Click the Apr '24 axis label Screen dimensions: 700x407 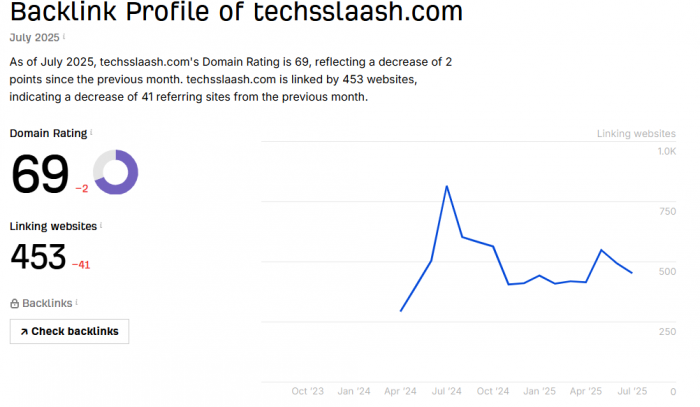tap(400, 391)
